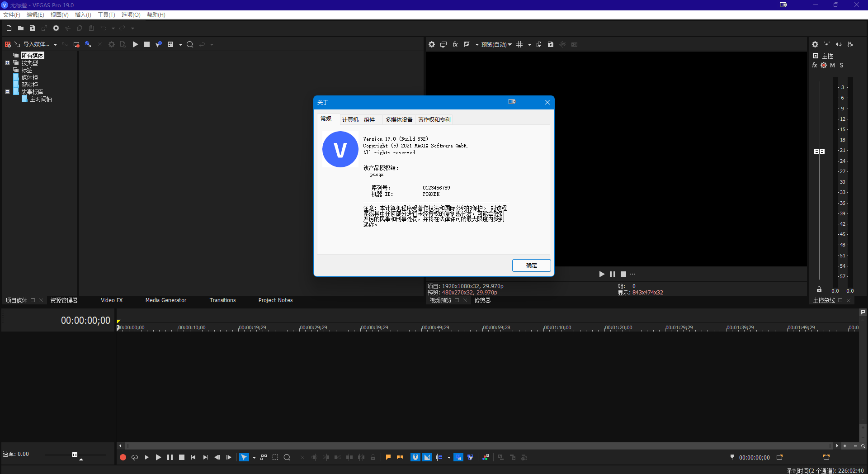Copy snapshot to clipboard in preview toolbar
The image size is (868, 474).
click(x=539, y=44)
